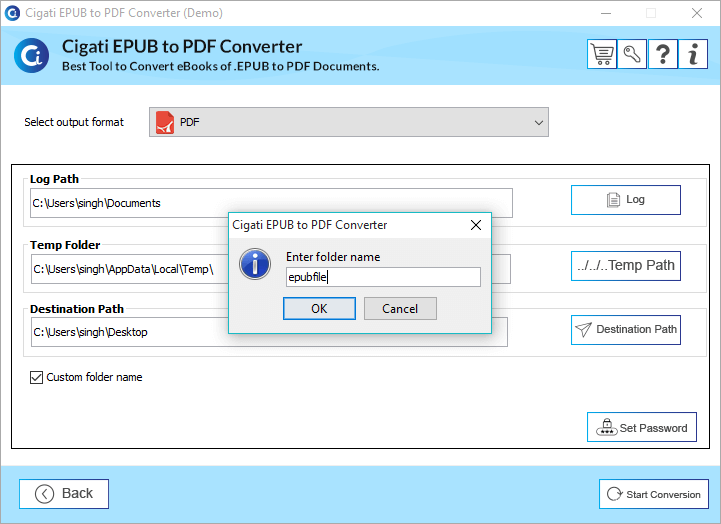The width and height of the screenshot is (721, 524).
Task: Click the Log button
Action: coord(626,200)
